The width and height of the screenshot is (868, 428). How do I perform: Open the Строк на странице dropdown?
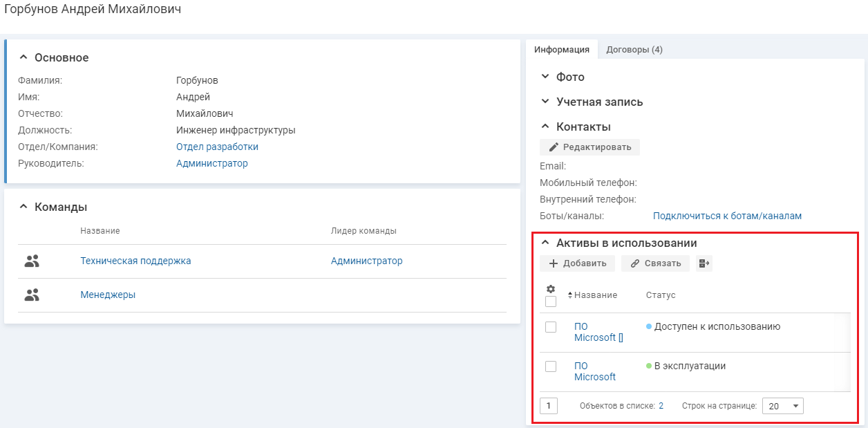(782, 406)
